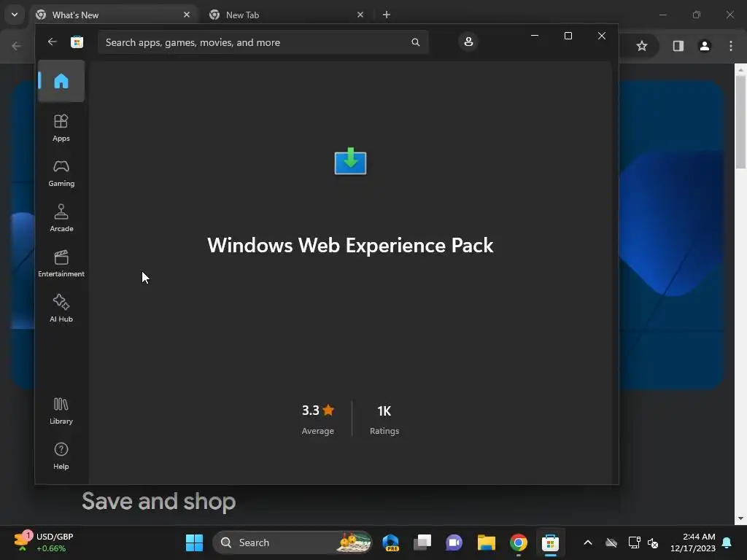Click the network display tray icon
Screen dimensions: 747x560
pyautogui.click(x=634, y=542)
